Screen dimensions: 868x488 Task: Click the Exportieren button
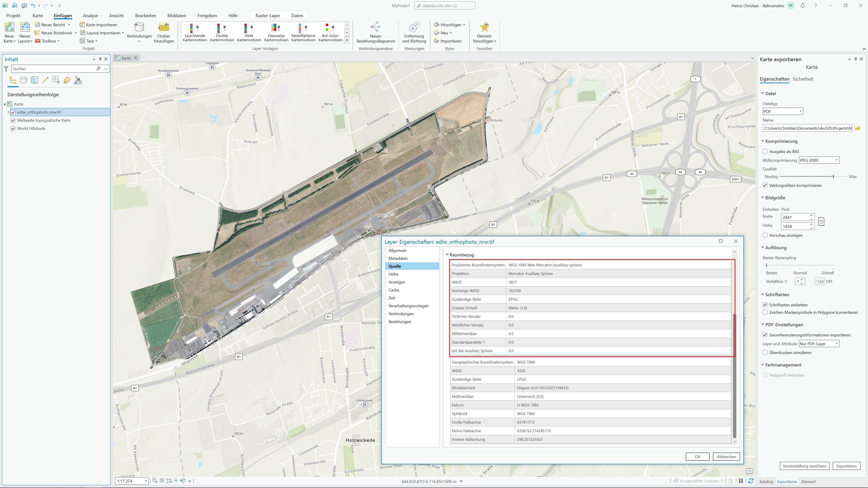point(846,466)
